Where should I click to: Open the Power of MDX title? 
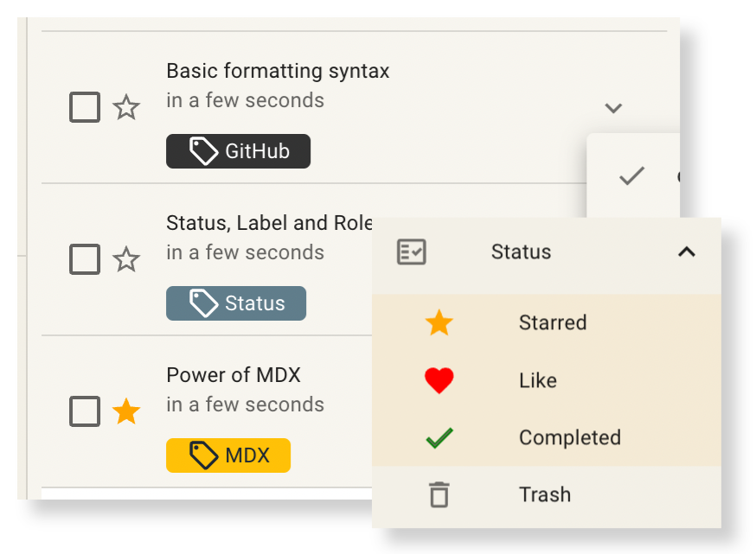click(x=234, y=375)
